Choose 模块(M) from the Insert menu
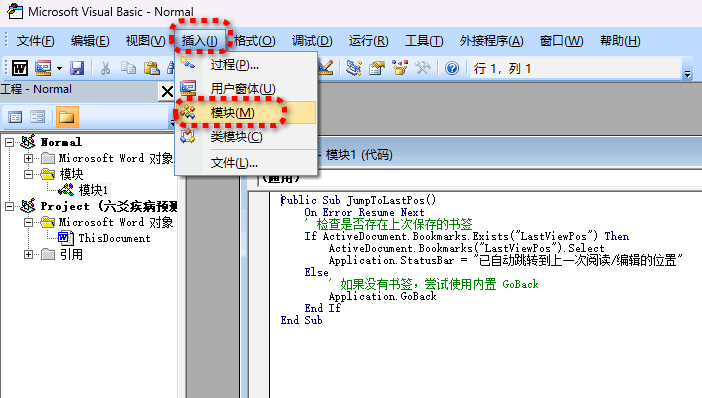The width and height of the screenshot is (702, 398). pos(247,112)
